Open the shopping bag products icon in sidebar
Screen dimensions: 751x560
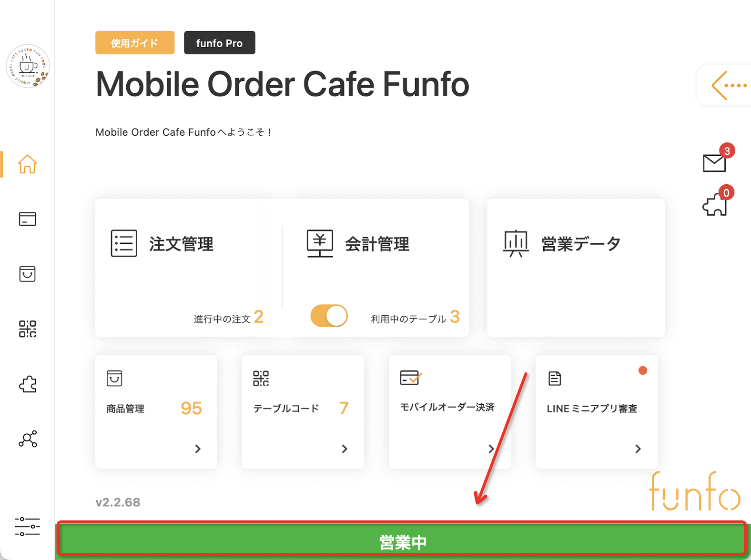tap(27, 274)
